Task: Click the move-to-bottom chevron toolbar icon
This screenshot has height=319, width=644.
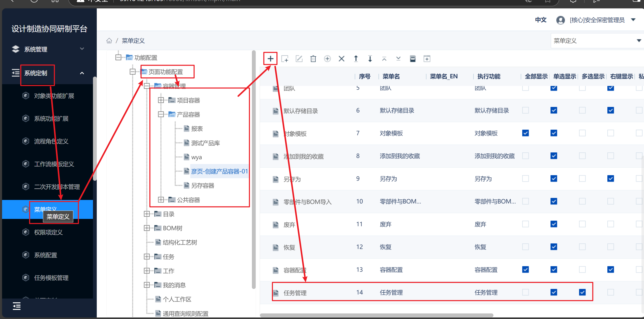Action: click(x=398, y=59)
